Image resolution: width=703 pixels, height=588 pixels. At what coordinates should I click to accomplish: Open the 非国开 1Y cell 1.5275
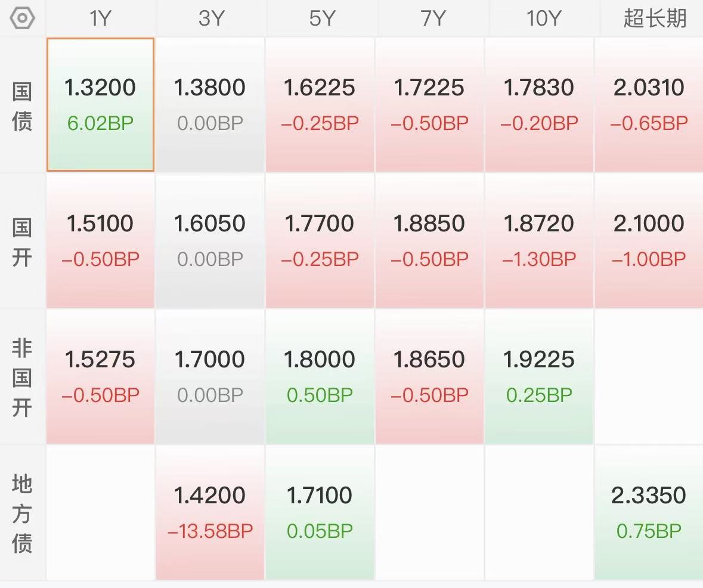(100, 377)
